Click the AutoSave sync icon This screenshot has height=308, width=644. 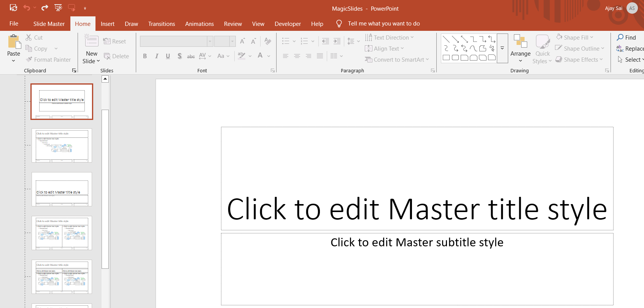13,8
